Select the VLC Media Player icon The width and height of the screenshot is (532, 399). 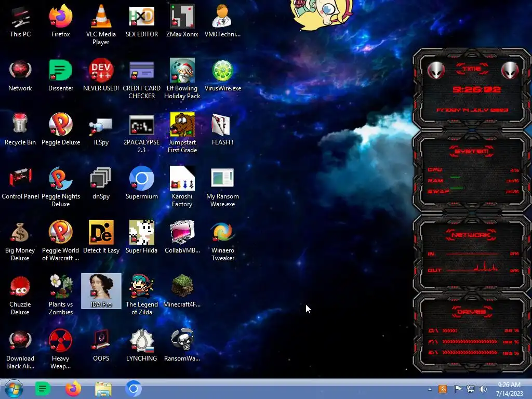tap(101, 25)
